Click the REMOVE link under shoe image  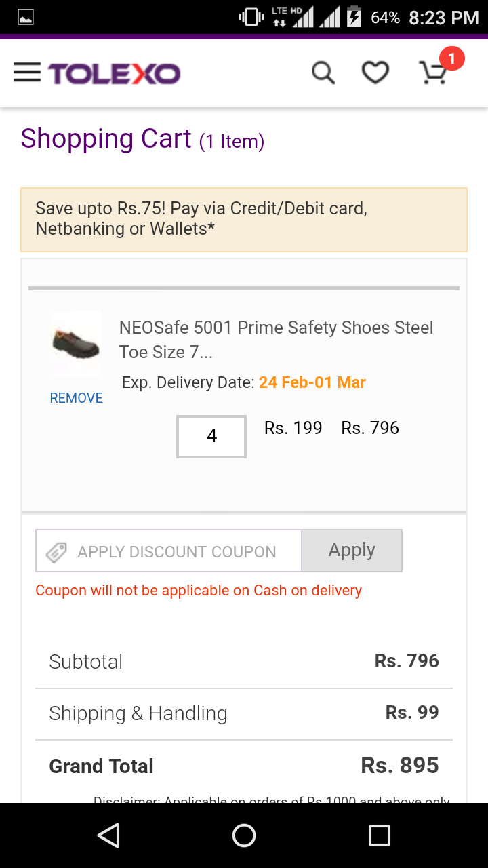[x=76, y=398]
